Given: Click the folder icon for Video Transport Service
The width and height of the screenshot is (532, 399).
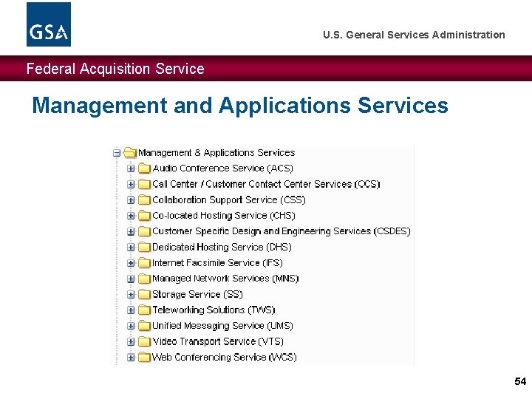Looking at the screenshot, I should [144, 341].
